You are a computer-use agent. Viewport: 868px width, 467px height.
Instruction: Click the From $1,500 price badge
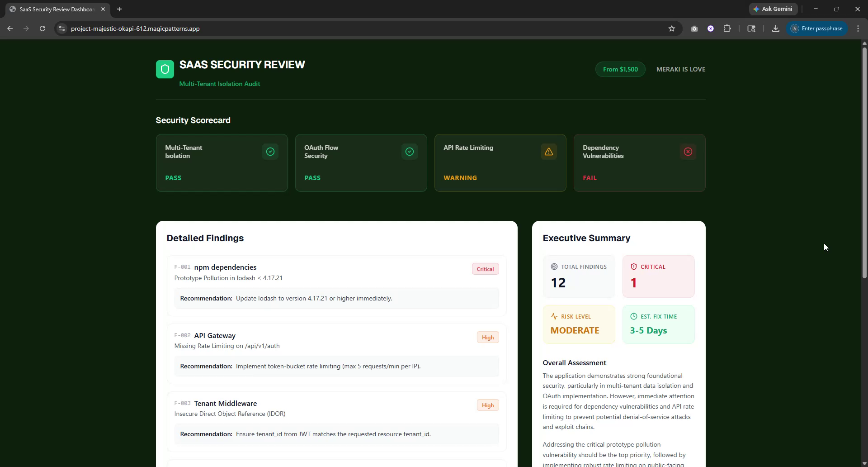[620, 69]
